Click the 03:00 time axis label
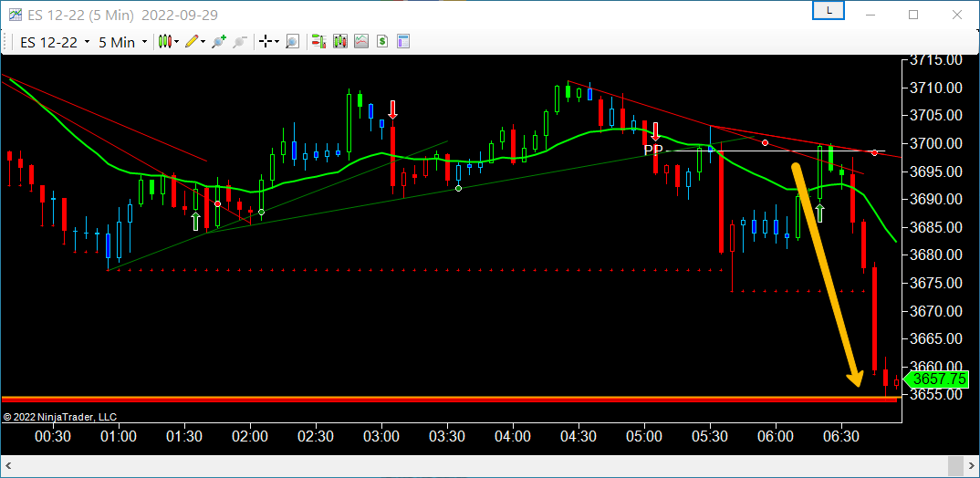The width and height of the screenshot is (980, 478). pyautogui.click(x=381, y=435)
